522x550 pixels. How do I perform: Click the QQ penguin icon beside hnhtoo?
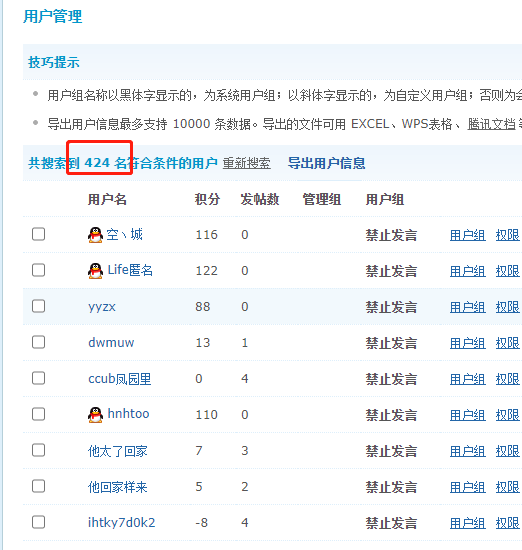(95, 414)
